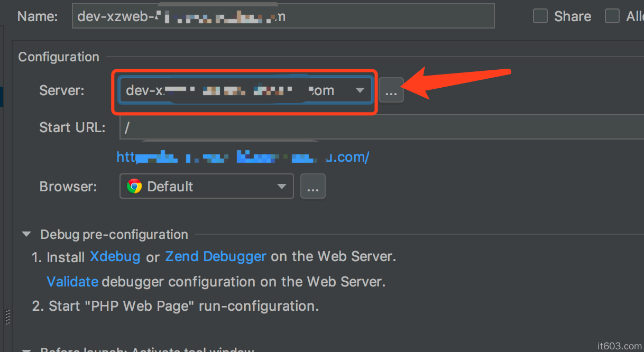Click Validate debugger configuration link
The height and width of the screenshot is (352, 644).
72,282
